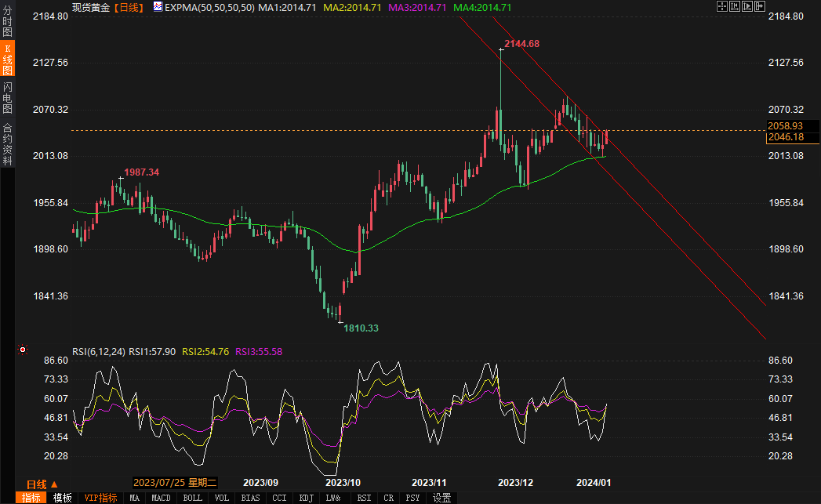The height and width of the screenshot is (504, 821).
Task: Toggle the BOLL indicator
Action: pyautogui.click(x=192, y=498)
